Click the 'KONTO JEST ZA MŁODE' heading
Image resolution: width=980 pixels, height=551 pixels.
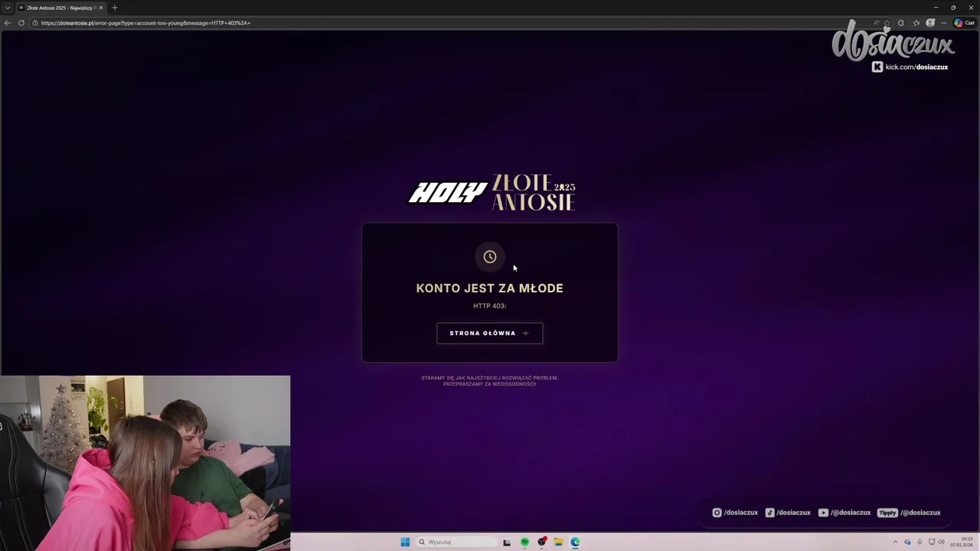(x=489, y=288)
